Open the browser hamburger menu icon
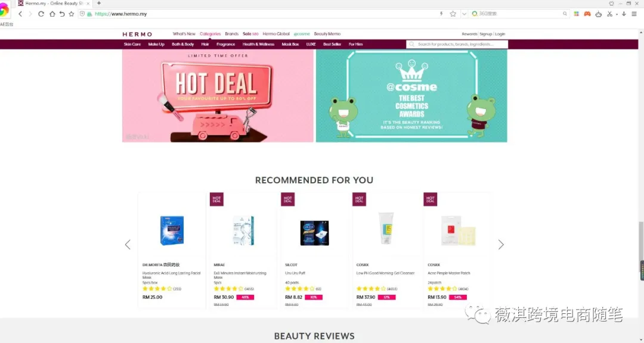Viewport: 644px width, 343px height. 634,14
